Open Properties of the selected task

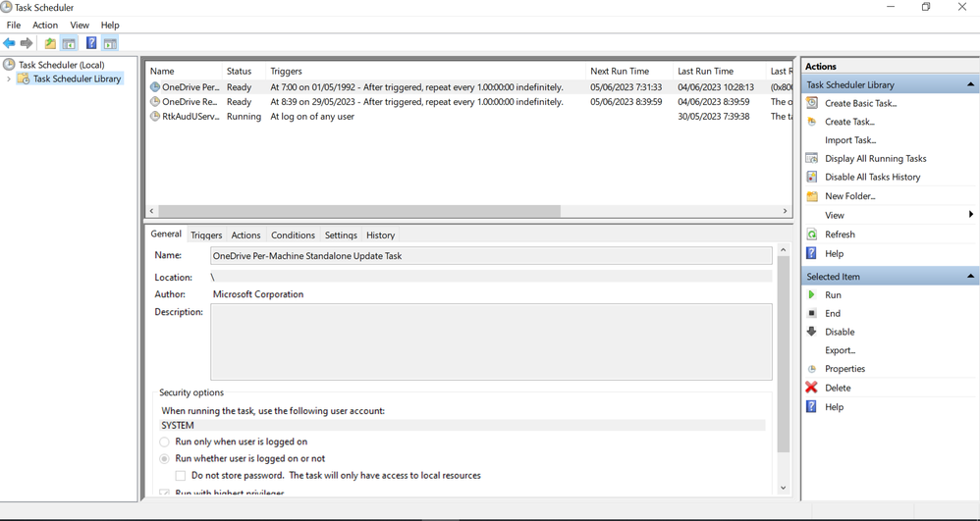[845, 369]
